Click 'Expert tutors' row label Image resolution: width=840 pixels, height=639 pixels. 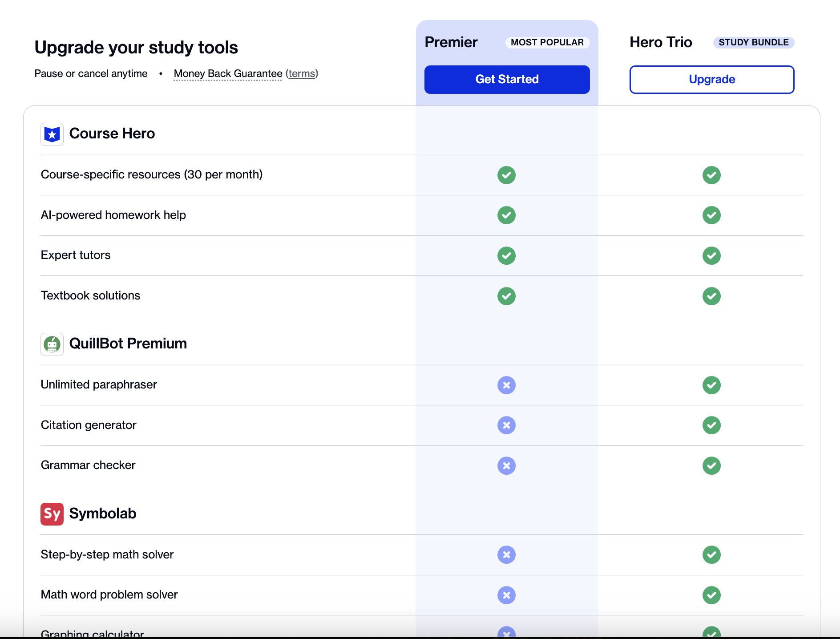tap(76, 255)
